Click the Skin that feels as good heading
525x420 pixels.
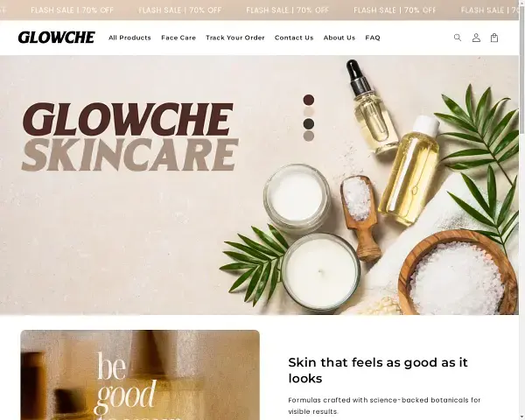[378, 370]
